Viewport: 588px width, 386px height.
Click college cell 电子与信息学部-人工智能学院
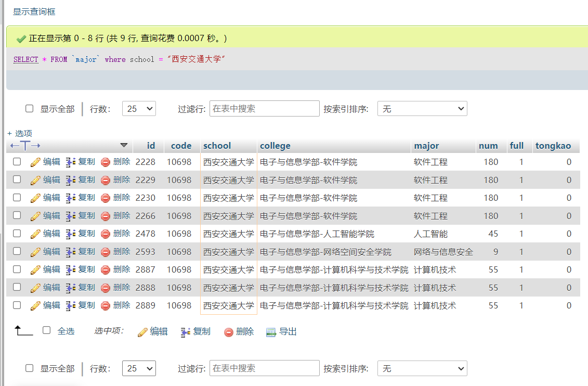tap(317, 234)
